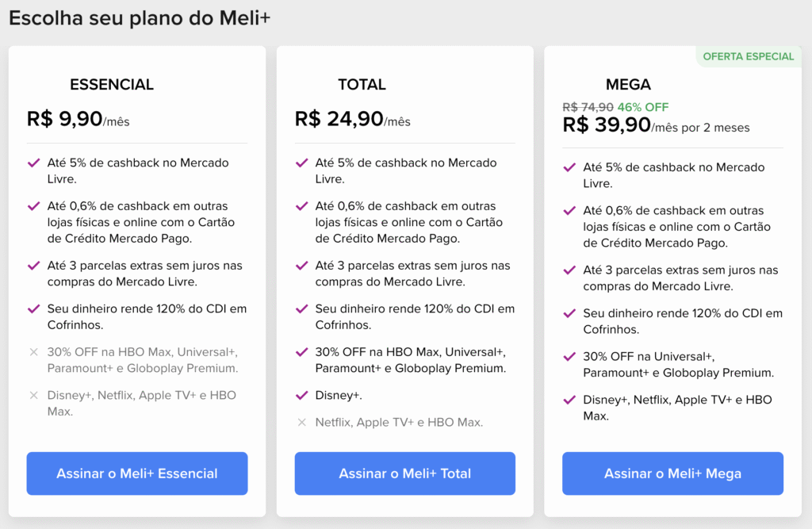Select the checkmark next to Mega's parcelas extras benefit
The width and height of the screenshot is (812, 529).
coord(569,270)
